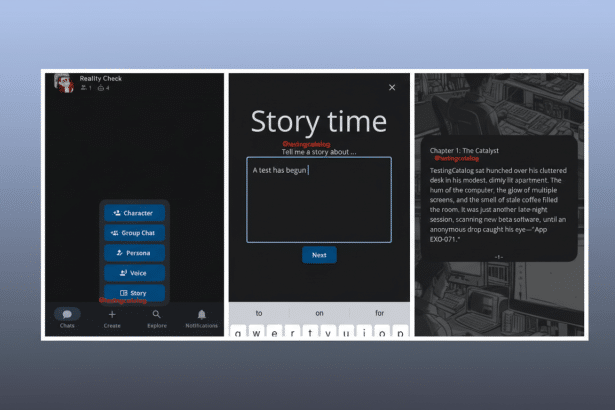The image size is (615, 410).
Task: Click "Tell me a story about ..." label
Action: [319, 152]
